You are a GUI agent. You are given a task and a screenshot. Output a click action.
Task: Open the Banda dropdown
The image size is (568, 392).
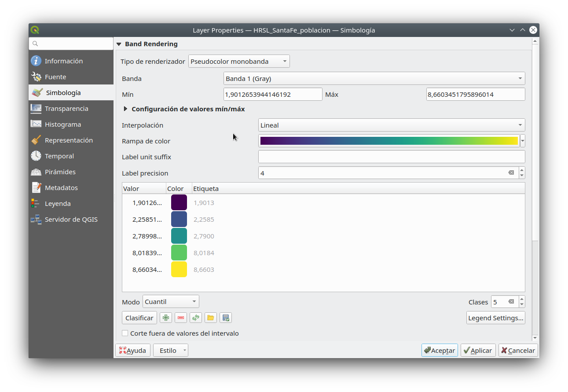pyautogui.click(x=374, y=78)
